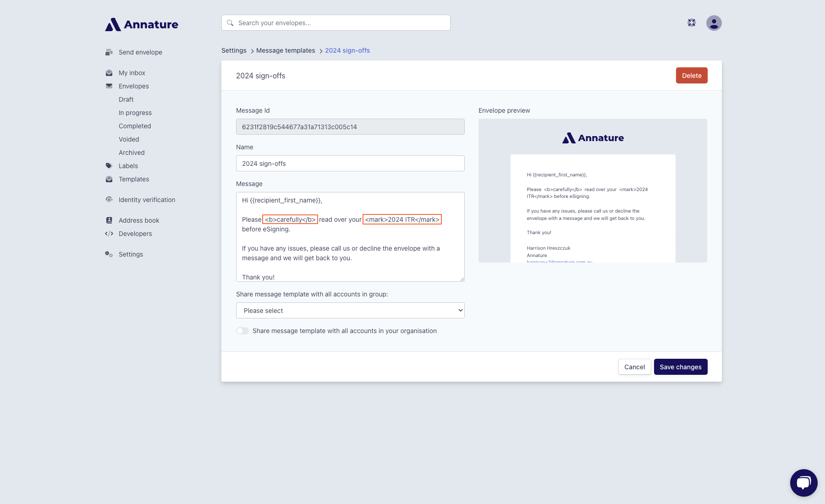Viewport: 825px width, 504px height.
Task: Click the Annature logo
Action: tap(141, 24)
